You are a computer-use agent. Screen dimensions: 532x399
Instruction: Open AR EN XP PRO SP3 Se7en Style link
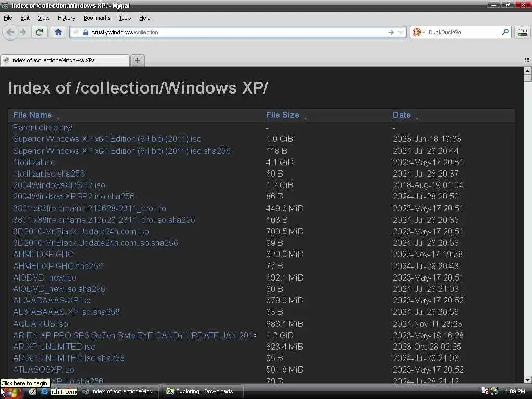[135, 335]
